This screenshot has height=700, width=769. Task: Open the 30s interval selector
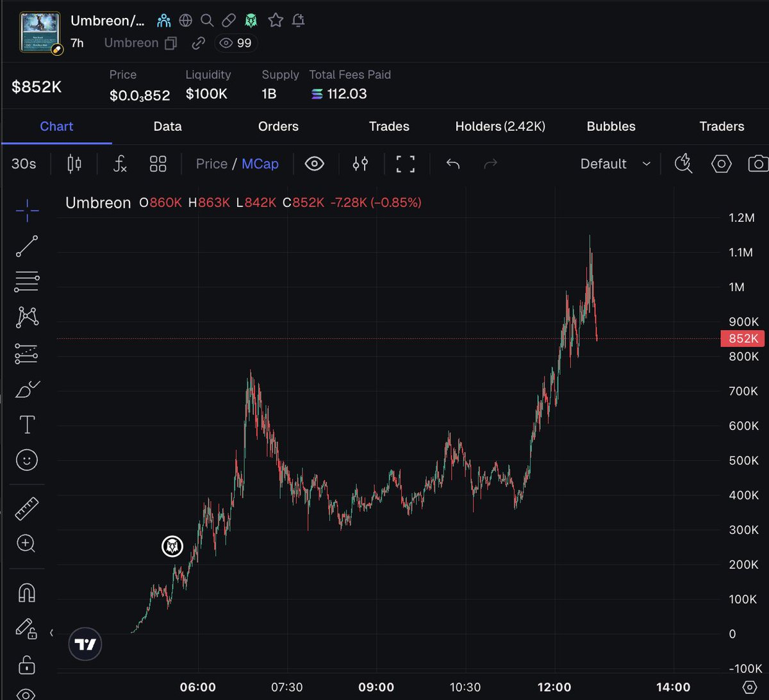pyautogui.click(x=24, y=164)
